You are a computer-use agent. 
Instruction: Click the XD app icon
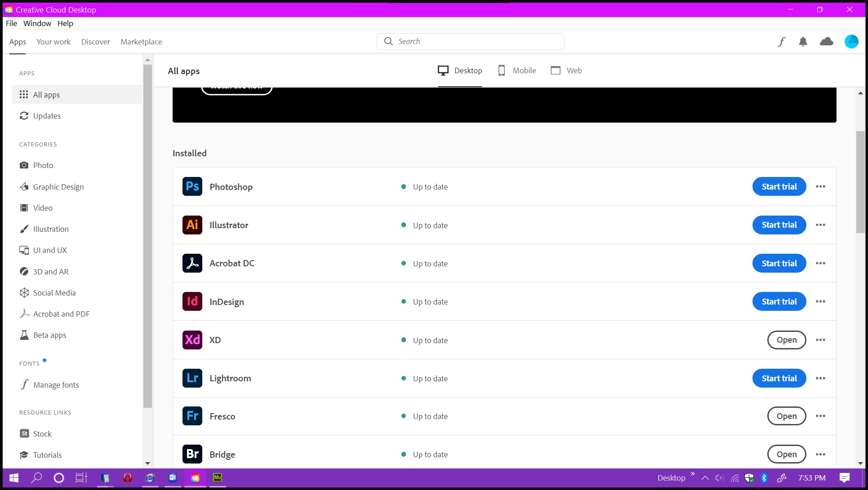coord(192,340)
